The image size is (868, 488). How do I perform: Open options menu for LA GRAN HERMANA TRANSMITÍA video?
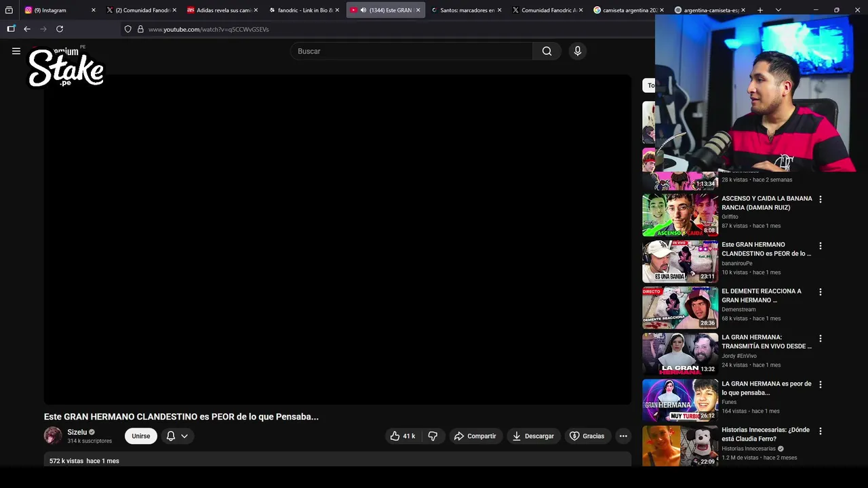click(x=821, y=338)
